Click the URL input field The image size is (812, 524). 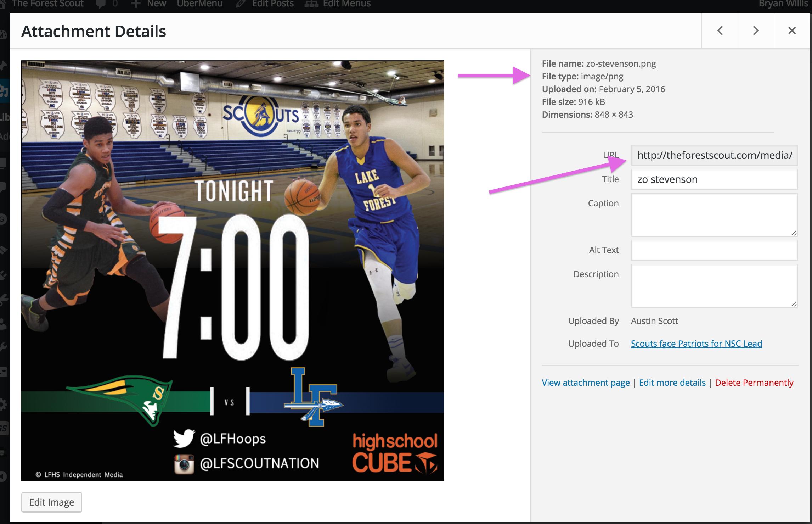(714, 155)
